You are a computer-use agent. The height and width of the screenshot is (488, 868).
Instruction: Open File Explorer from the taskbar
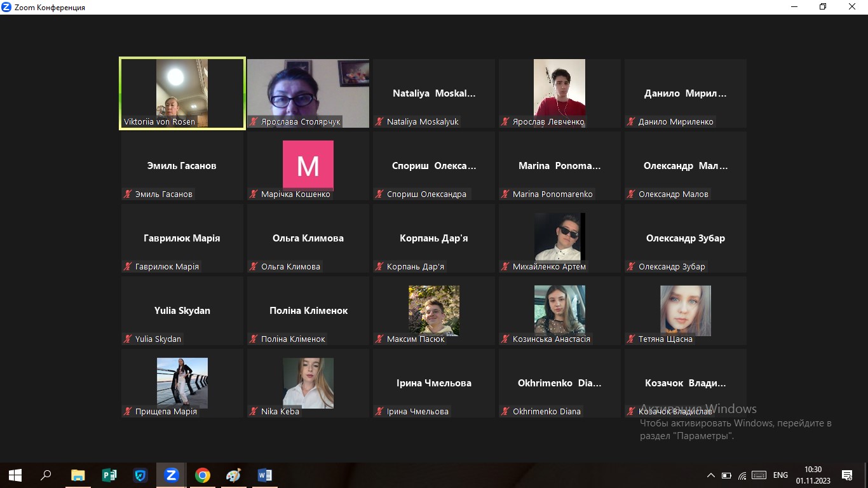(x=78, y=475)
